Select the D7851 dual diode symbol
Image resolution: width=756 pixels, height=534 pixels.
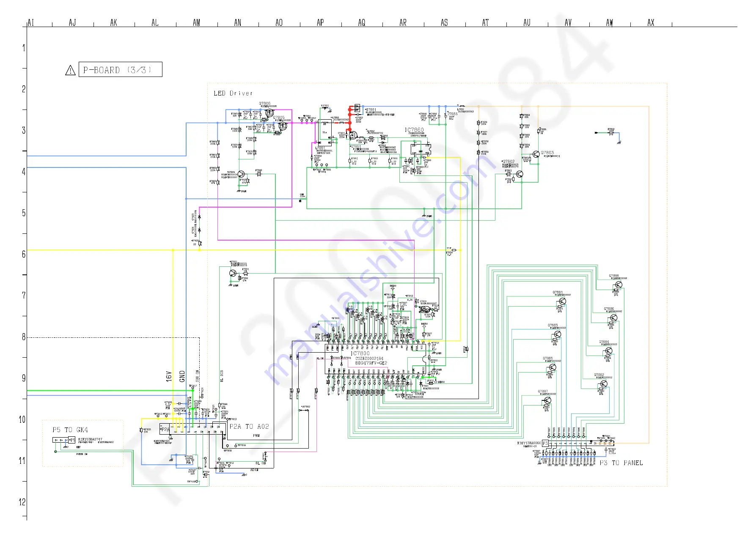pos(357,108)
